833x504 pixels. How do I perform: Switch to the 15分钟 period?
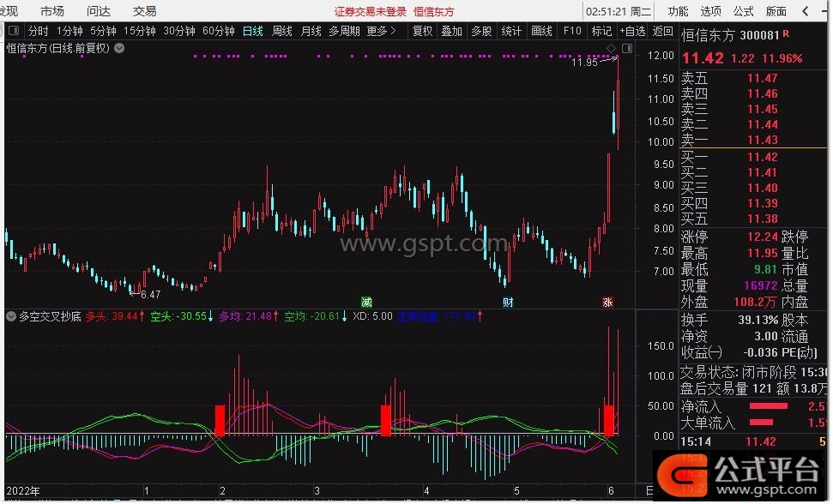click(x=140, y=32)
